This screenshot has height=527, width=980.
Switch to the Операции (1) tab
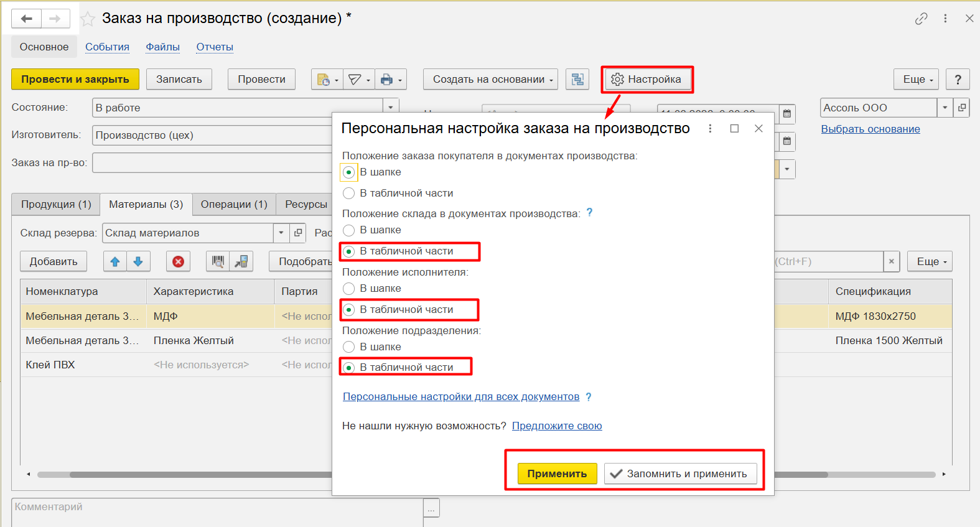pyautogui.click(x=234, y=204)
